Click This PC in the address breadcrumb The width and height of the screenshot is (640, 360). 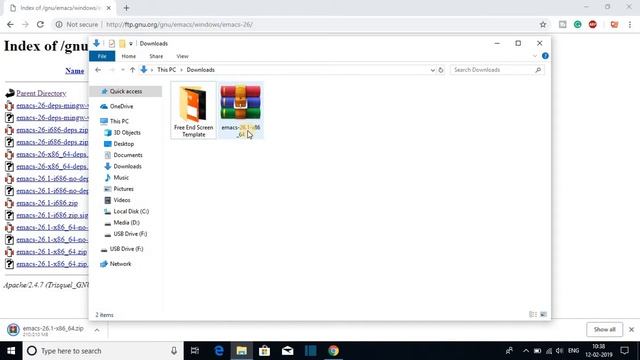[167, 70]
